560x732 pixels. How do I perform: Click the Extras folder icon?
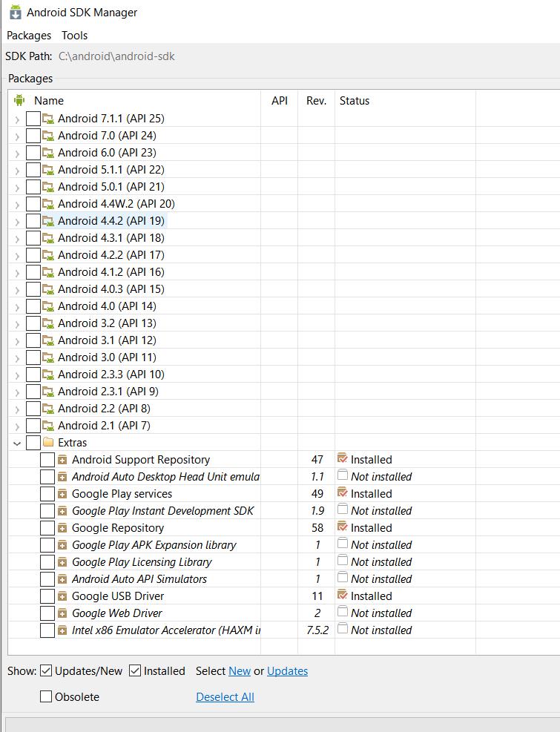point(48,442)
